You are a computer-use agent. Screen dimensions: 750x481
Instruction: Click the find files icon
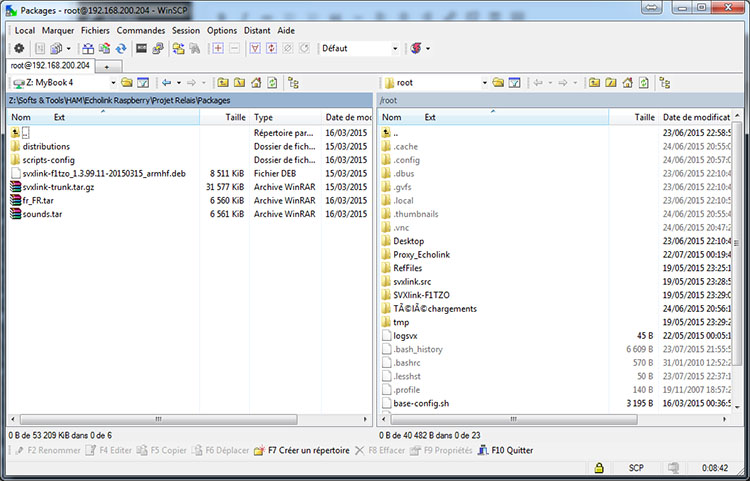(195, 48)
